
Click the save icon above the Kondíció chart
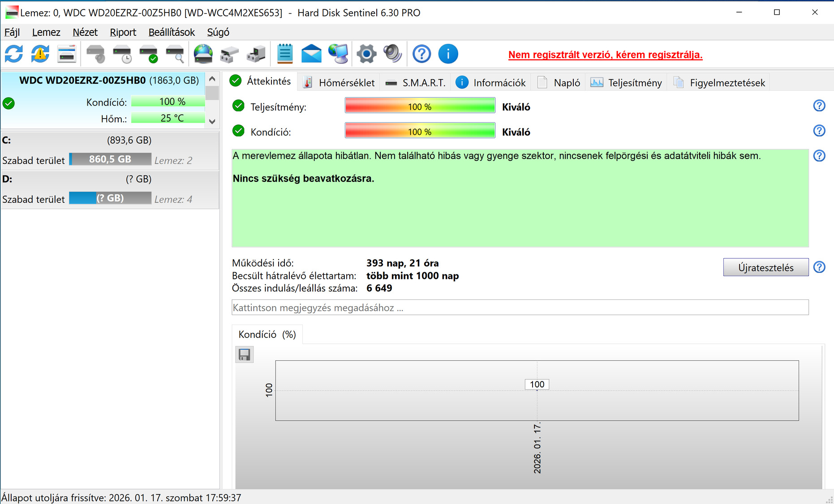coord(245,355)
